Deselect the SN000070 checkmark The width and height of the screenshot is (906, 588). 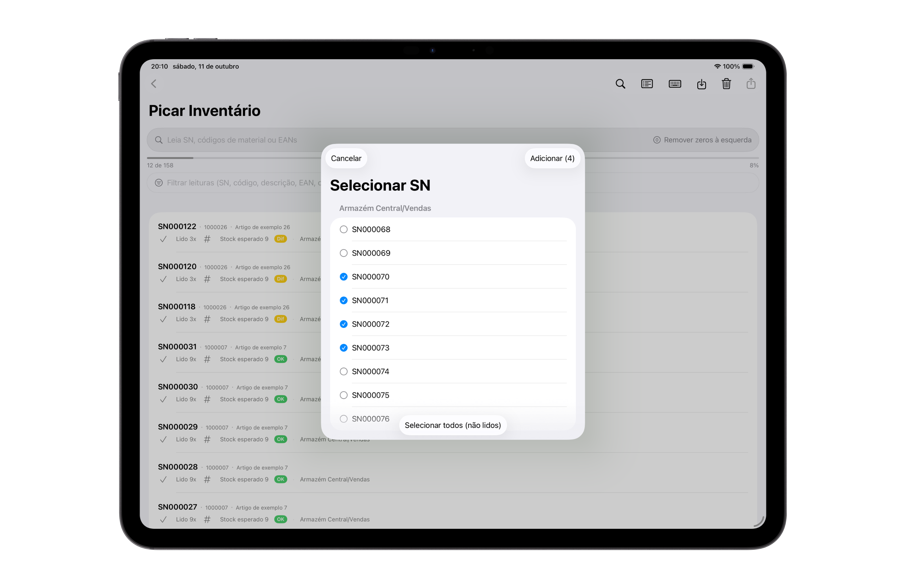[x=343, y=277]
